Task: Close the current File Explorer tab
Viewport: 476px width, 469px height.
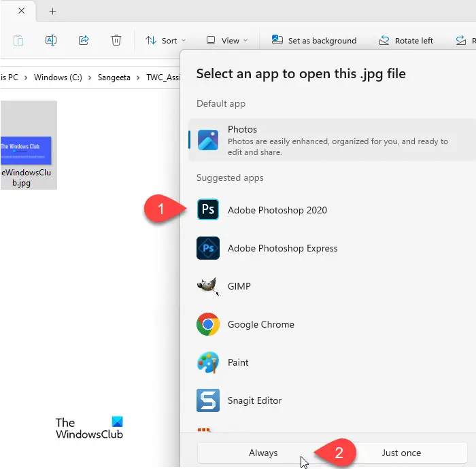Action: click(21, 11)
